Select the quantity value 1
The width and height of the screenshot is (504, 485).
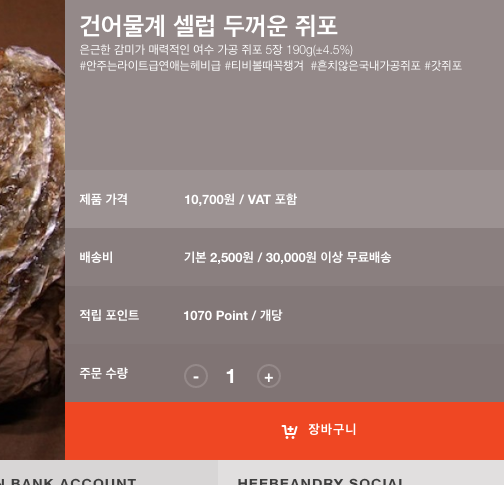(x=230, y=377)
